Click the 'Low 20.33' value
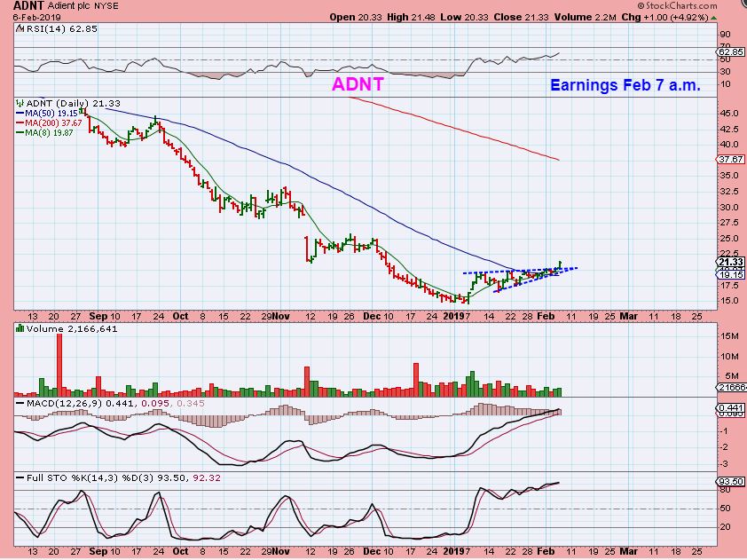 point(465,17)
